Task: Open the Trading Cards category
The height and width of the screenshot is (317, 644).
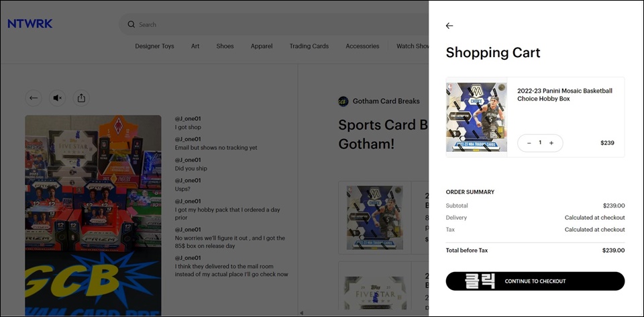Action: (x=309, y=46)
